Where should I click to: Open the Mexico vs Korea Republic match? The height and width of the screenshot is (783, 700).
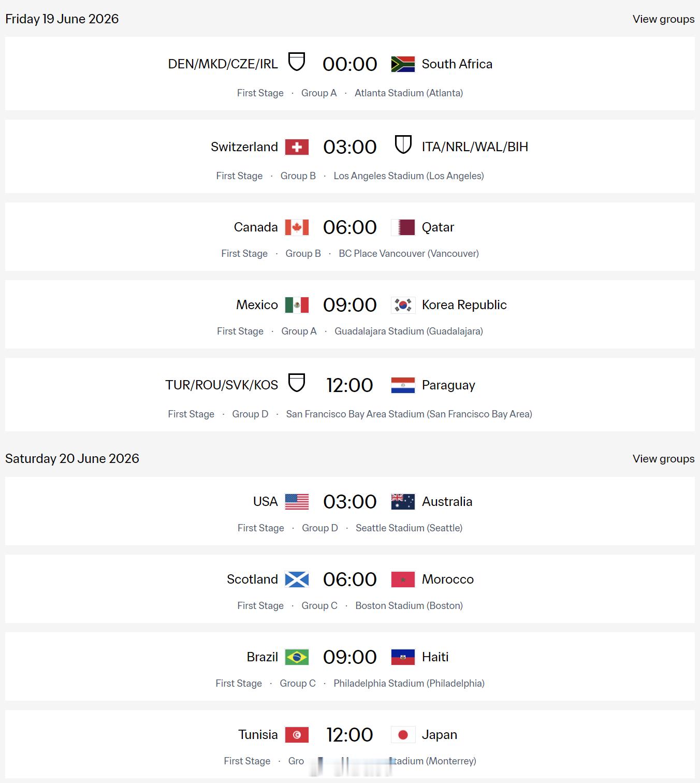(x=350, y=314)
